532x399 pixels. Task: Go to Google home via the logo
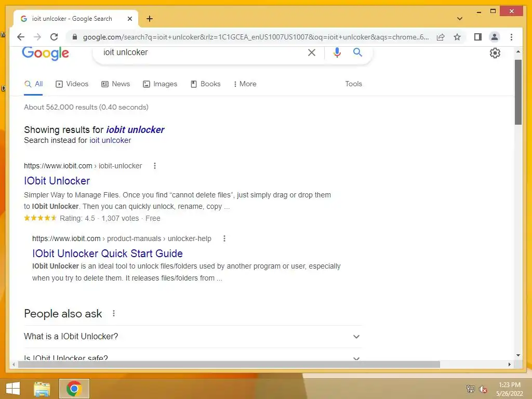(x=46, y=54)
